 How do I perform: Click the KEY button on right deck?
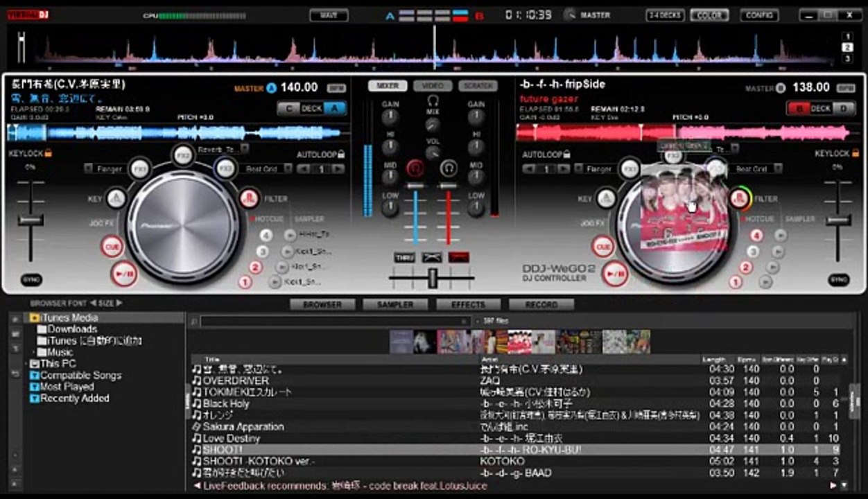606,199
